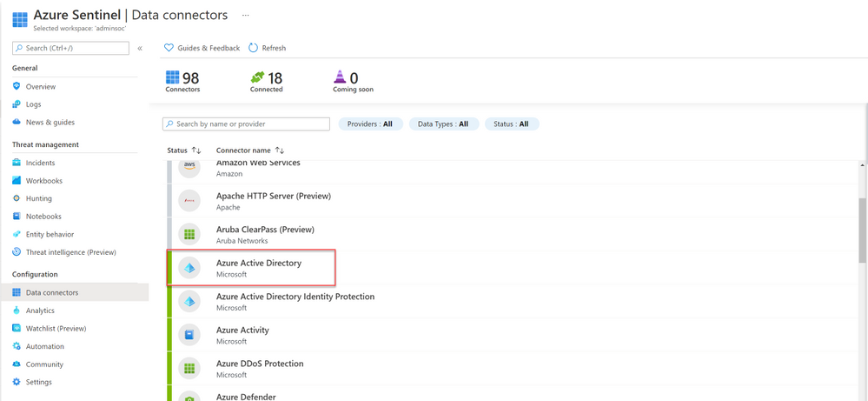Image resolution: width=868 pixels, height=401 pixels.
Task: Select the Azure DDoS Protection connector
Action: pos(513,368)
